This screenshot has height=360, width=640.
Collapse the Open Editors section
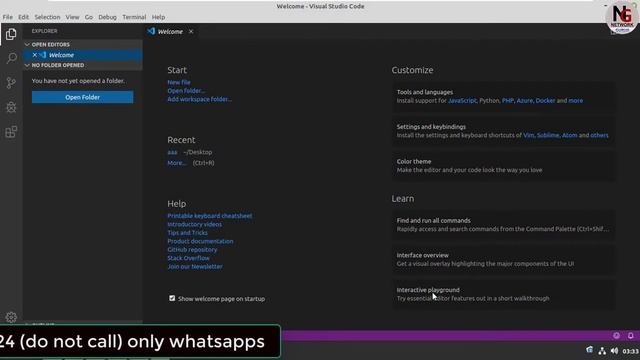tap(27, 44)
